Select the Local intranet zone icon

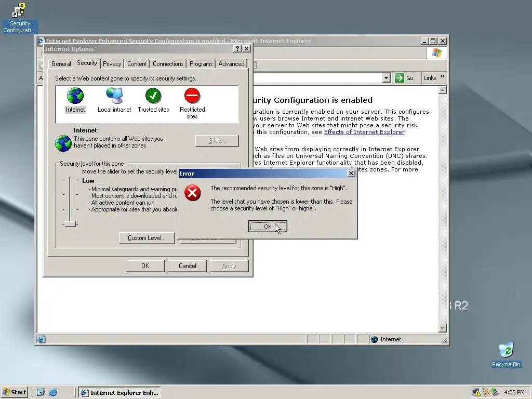114,96
